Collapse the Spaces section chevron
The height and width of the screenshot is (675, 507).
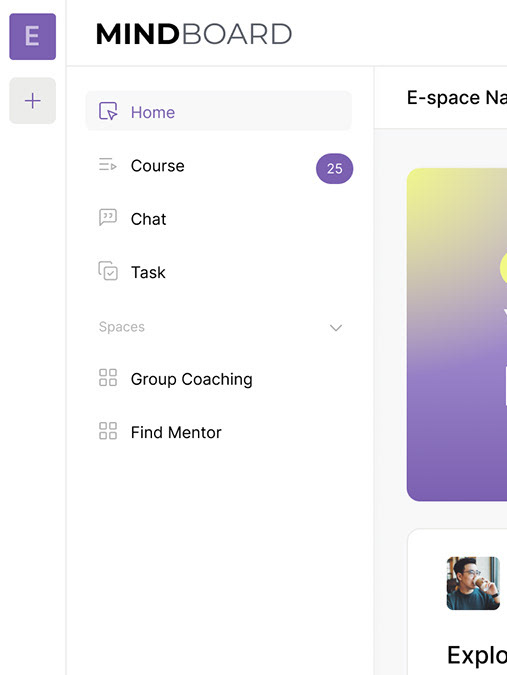[336, 328]
